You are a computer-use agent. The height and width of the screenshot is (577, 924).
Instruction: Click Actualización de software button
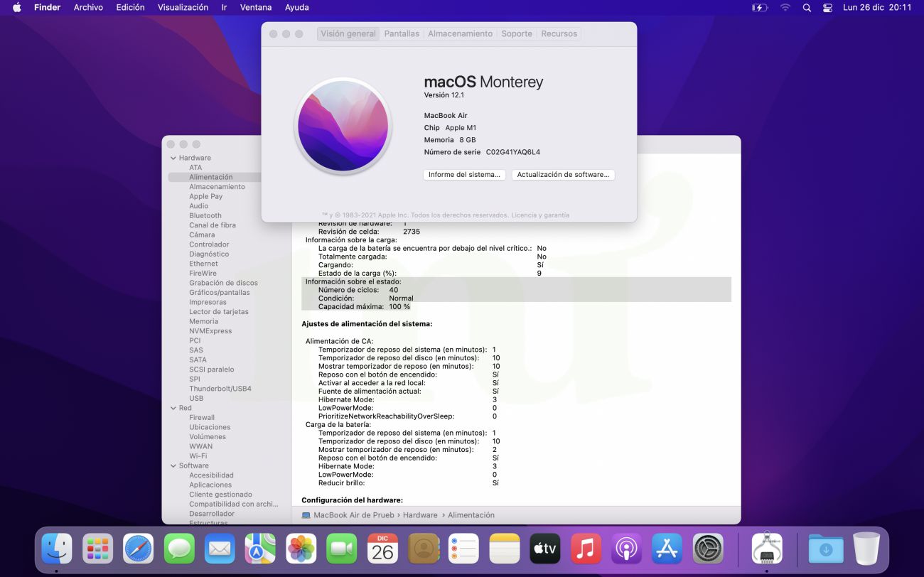pyautogui.click(x=563, y=175)
